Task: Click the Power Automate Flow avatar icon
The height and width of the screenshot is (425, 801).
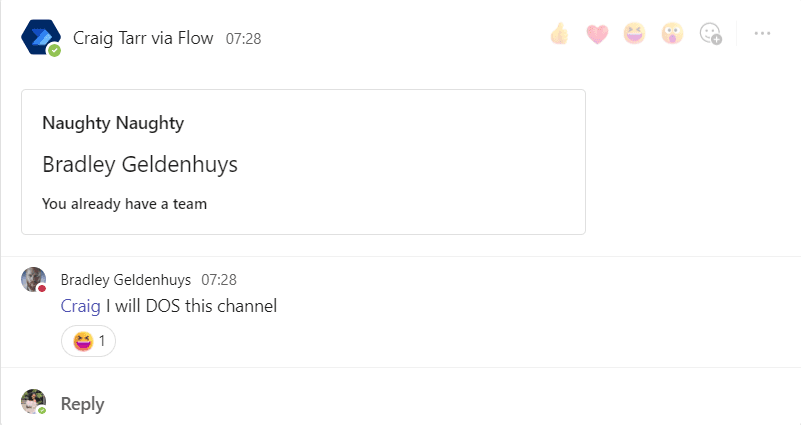Action: [41, 37]
